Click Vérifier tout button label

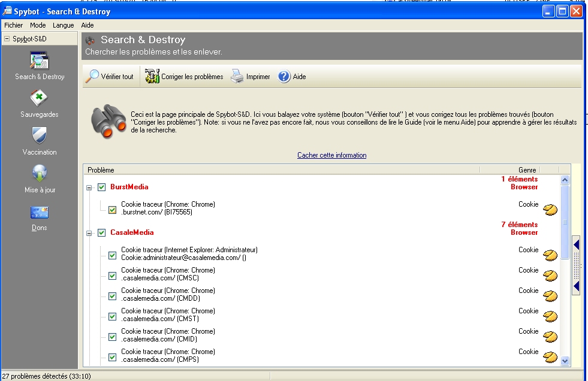(x=117, y=77)
